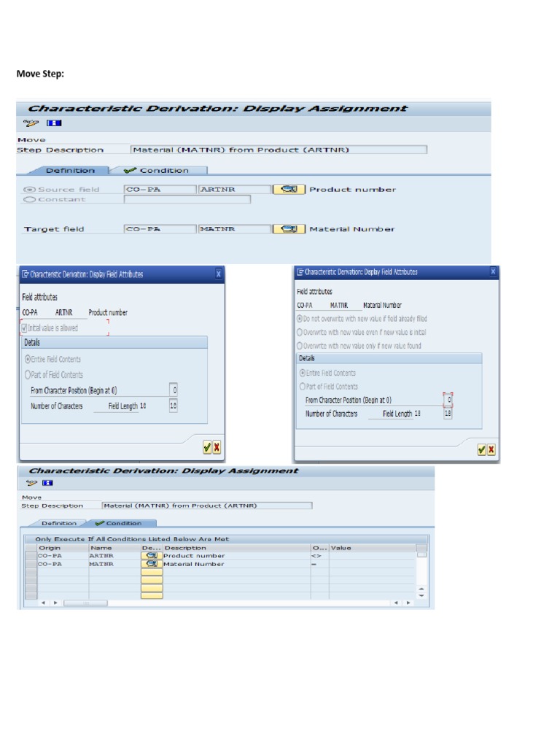Screen dimensions: 560x747
Task: Click the From Character Position field in the ARTNR dialog
Action: (x=174, y=390)
